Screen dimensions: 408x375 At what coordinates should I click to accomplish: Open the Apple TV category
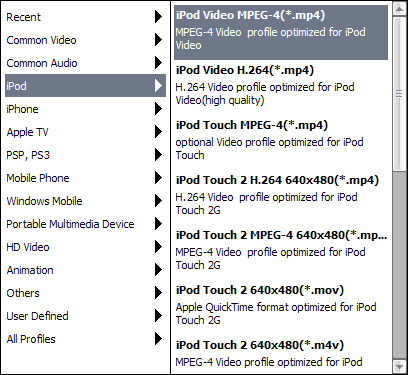tap(85, 132)
